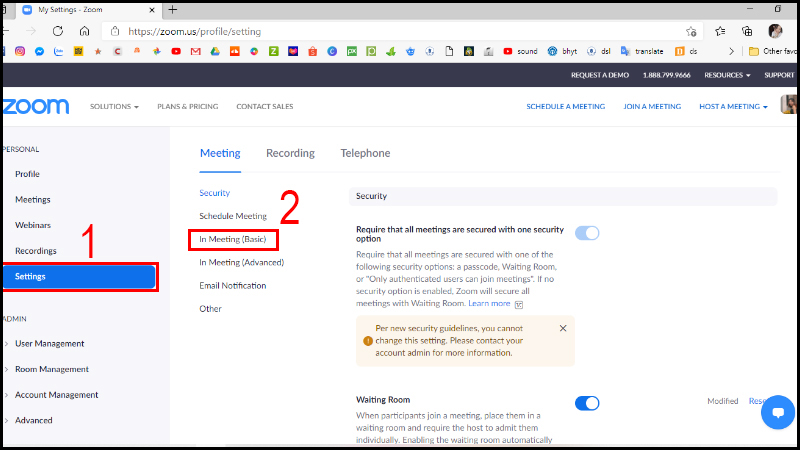This screenshot has width=800, height=450.
Task: Jump to In Meeting (Basic) section
Action: click(233, 239)
